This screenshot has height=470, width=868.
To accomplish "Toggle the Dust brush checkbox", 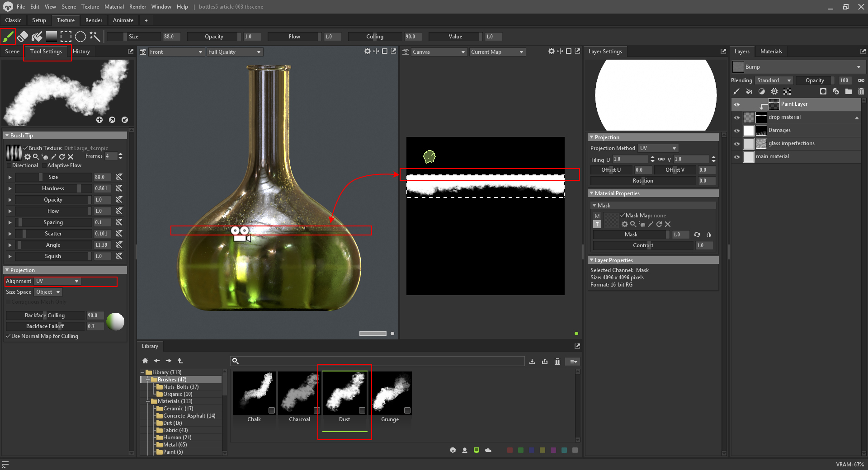I will (x=362, y=410).
